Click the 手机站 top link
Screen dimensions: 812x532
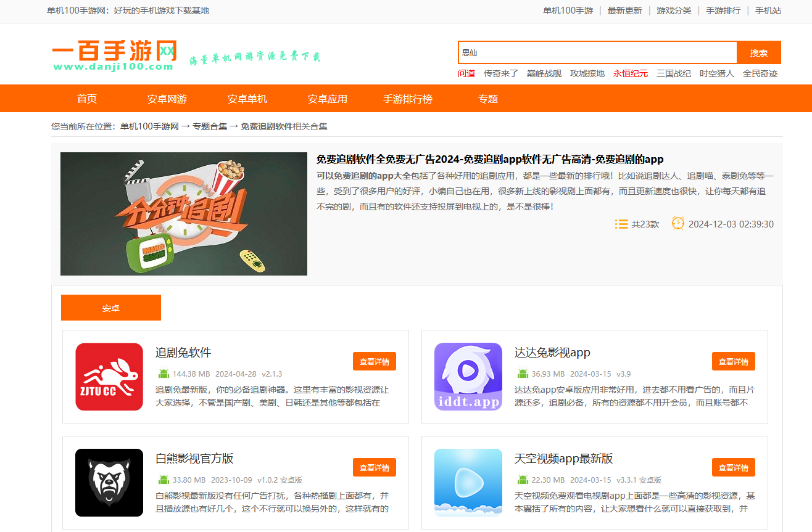tap(768, 10)
